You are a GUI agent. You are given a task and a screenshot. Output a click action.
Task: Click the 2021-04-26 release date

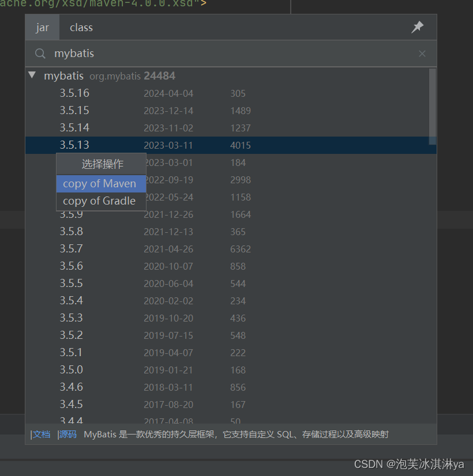pyautogui.click(x=168, y=249)
